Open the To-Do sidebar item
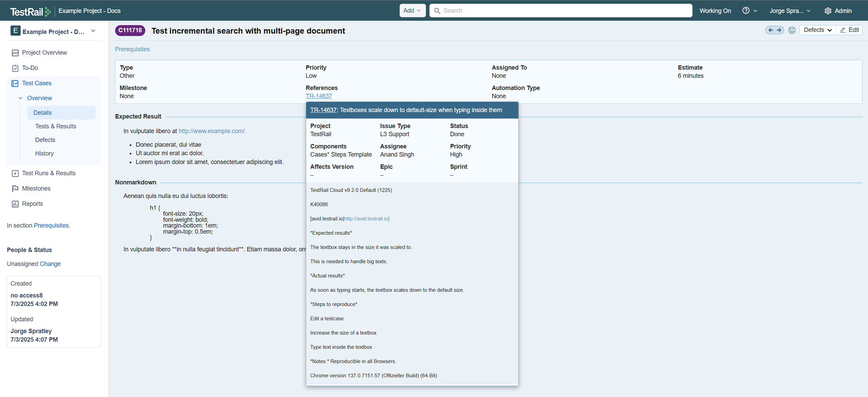This screenshot has height=397, width=868. tap(30, 68)
